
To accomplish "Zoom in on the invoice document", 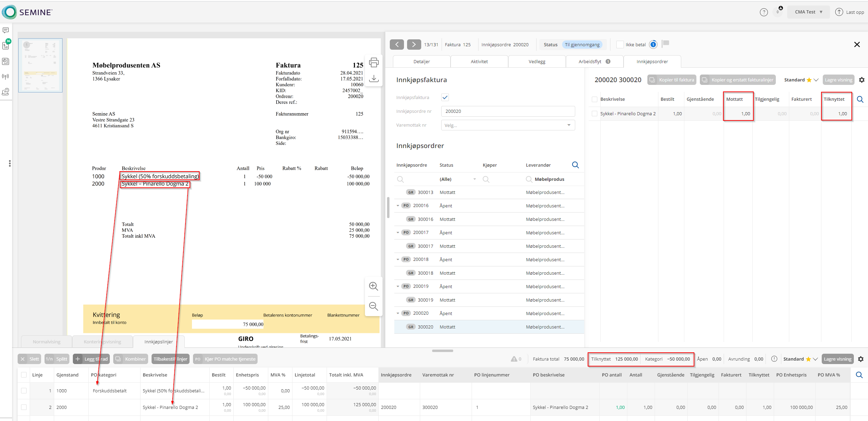I will tap(373, 286).
